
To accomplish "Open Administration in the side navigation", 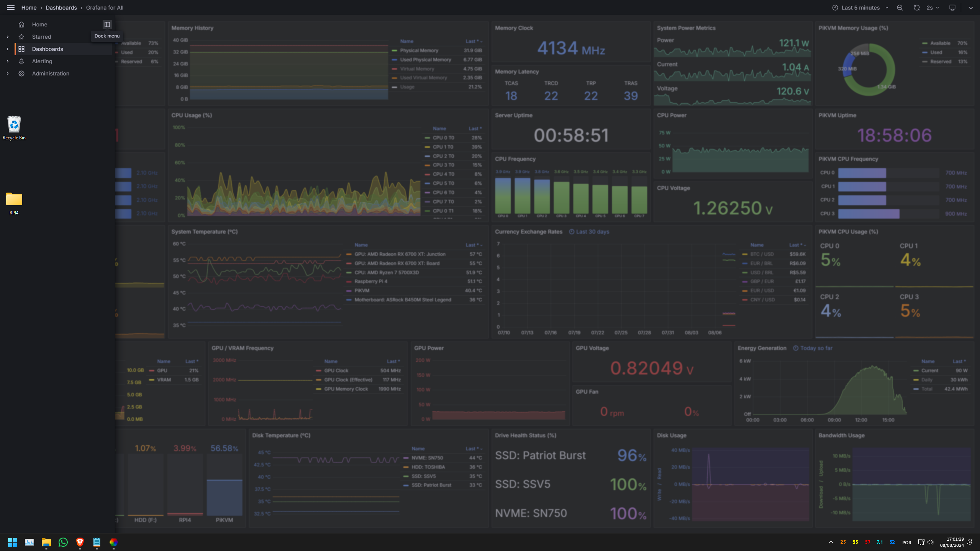I will point(51,74).
